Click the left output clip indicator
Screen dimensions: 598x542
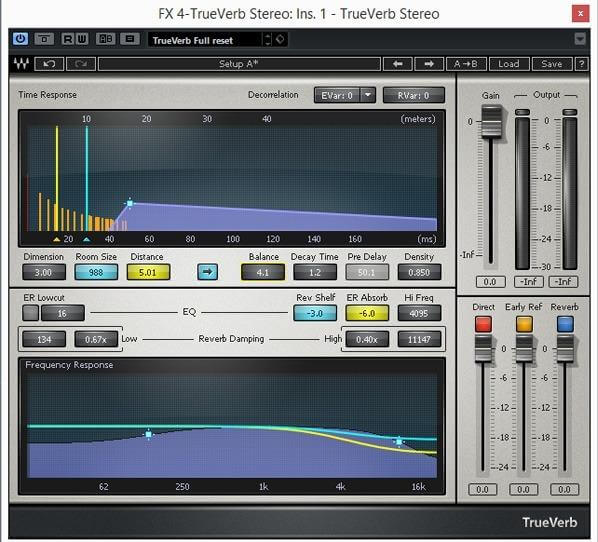click(522, 112)
